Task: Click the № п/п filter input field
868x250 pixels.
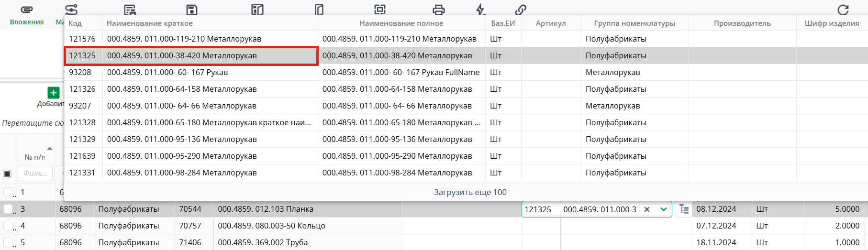Action: [35, 173]
